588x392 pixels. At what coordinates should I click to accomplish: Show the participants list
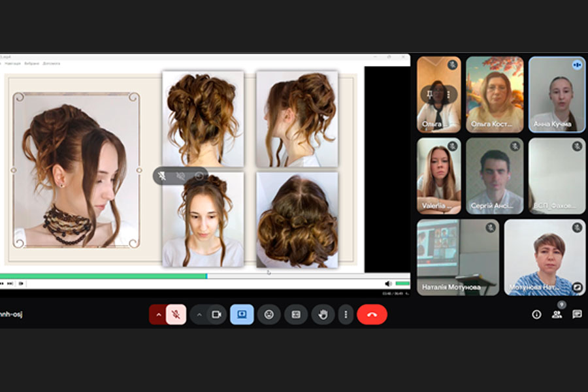(x=557, y=314)
